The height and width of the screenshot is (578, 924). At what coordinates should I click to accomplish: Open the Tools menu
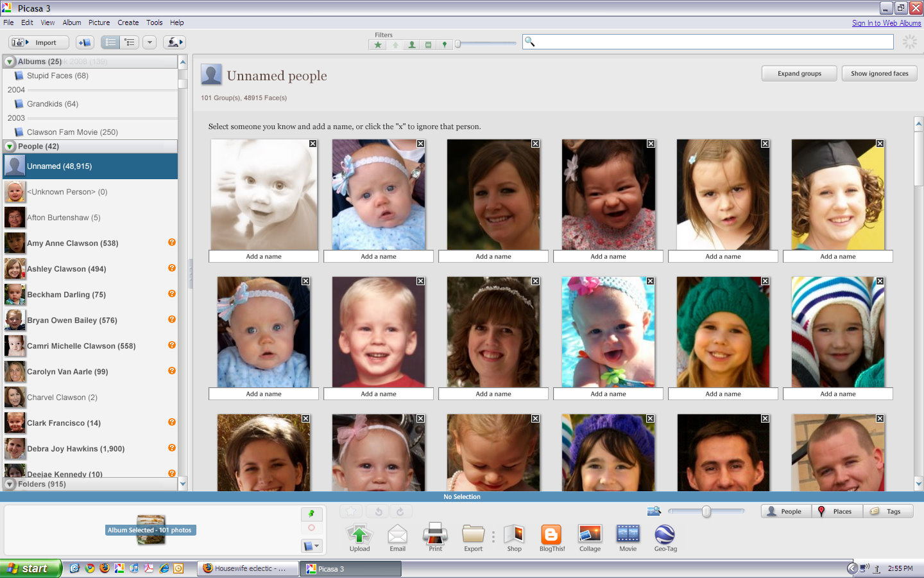click(154, 22)
